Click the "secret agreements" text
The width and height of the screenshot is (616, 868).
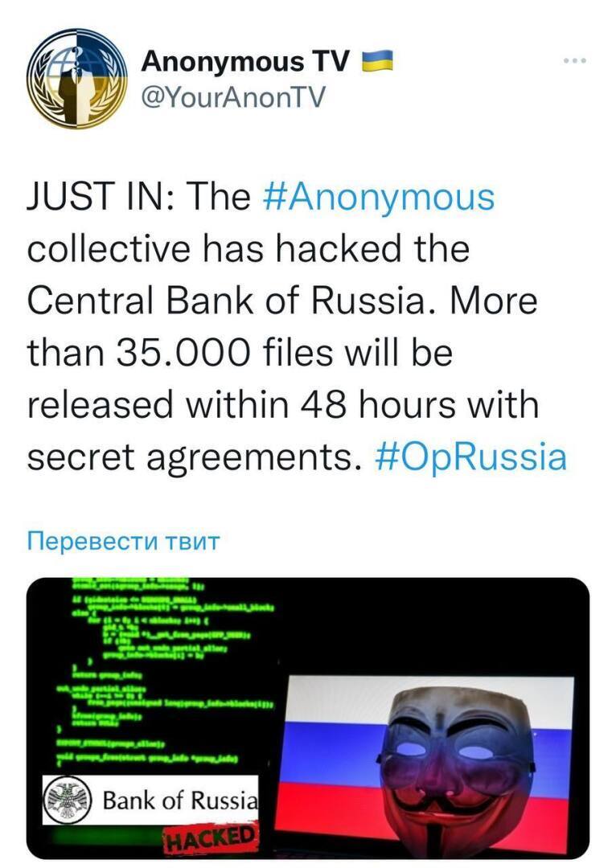click(x=193, y=457)
